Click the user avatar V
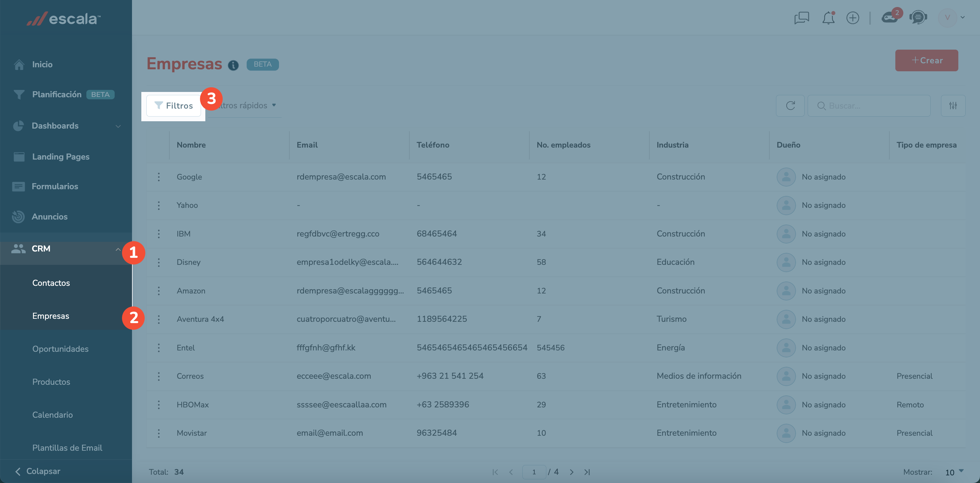 947,18
